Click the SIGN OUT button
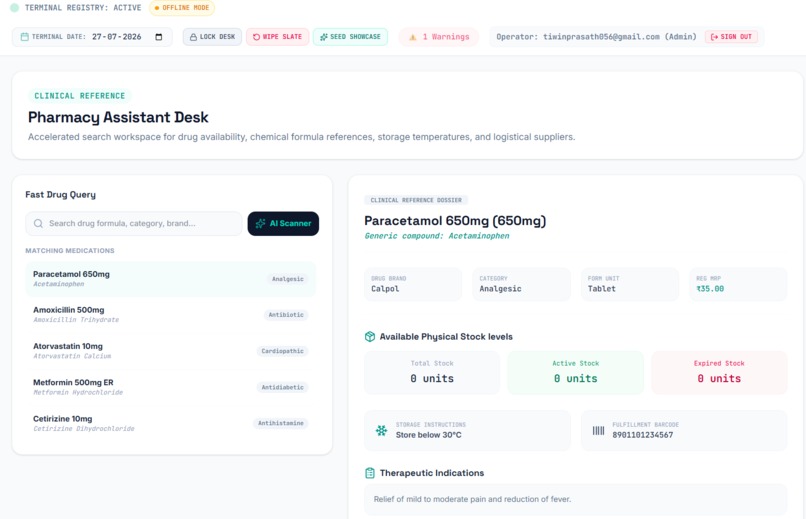 [x=731, y=37]
